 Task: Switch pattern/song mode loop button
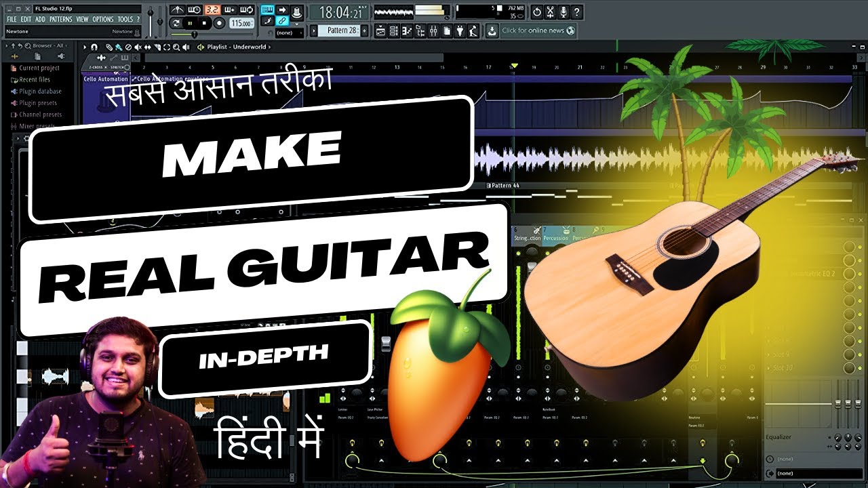point(176,23)
